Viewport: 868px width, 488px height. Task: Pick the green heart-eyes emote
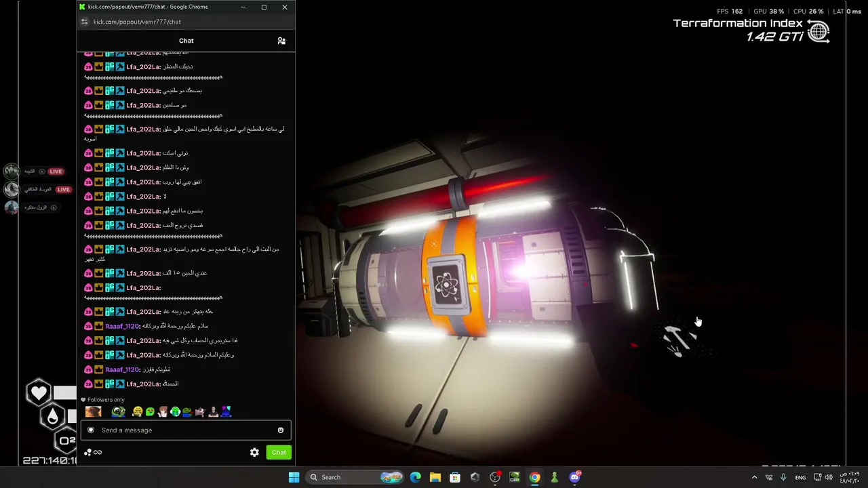point(151,411)
